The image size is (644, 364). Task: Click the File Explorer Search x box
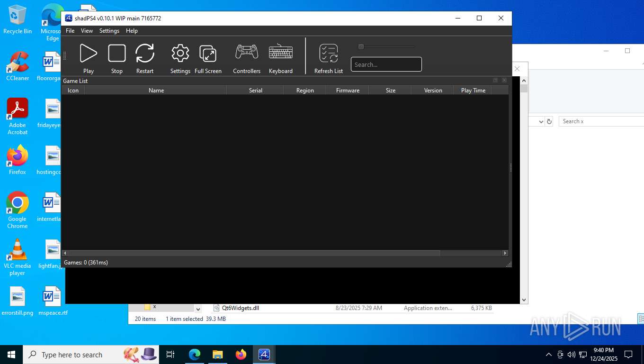coord(601,121)
